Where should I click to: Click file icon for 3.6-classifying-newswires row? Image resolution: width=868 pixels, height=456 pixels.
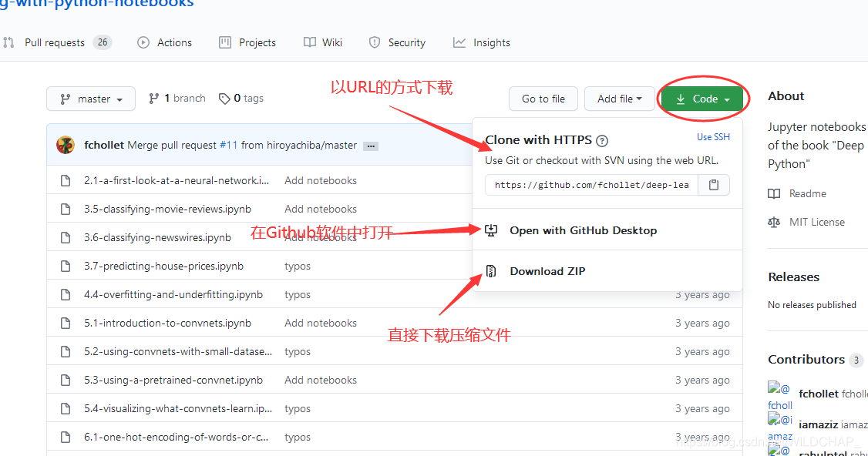[66, 237]
